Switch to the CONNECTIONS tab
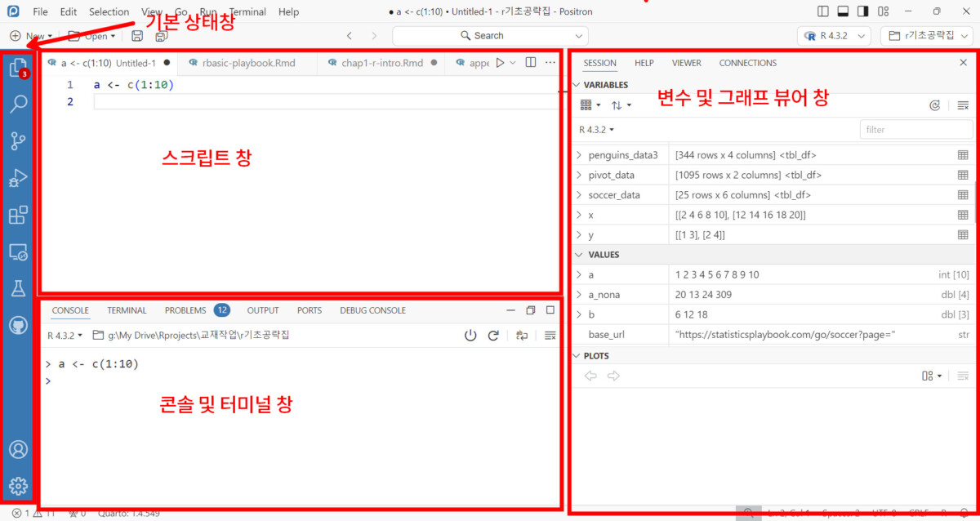The height and width of the screenshot is (521, 980). tap(747, 63)
